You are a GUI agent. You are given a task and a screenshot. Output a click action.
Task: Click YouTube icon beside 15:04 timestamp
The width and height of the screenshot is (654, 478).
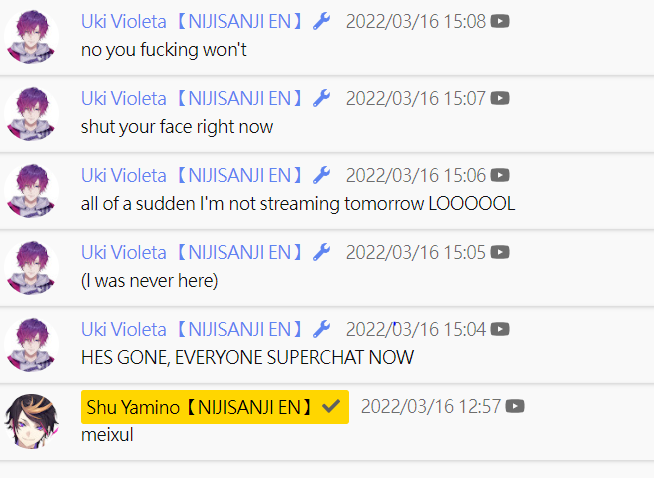(x=500, y=330)
